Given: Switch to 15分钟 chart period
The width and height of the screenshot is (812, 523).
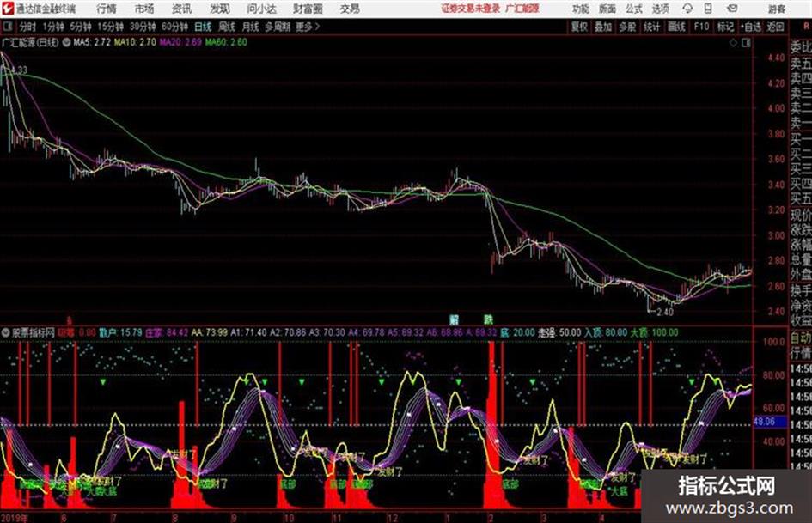Looking at the screenshot, I should point(111,27).
